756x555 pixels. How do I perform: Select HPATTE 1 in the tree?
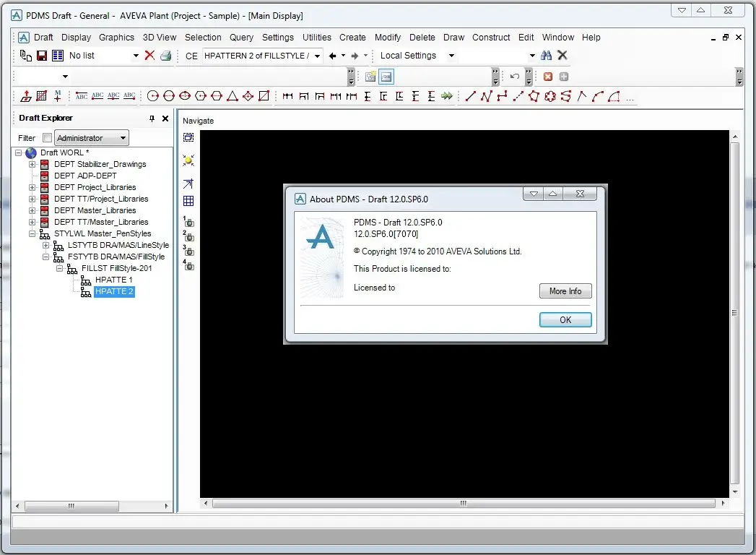tap(114, 280)
